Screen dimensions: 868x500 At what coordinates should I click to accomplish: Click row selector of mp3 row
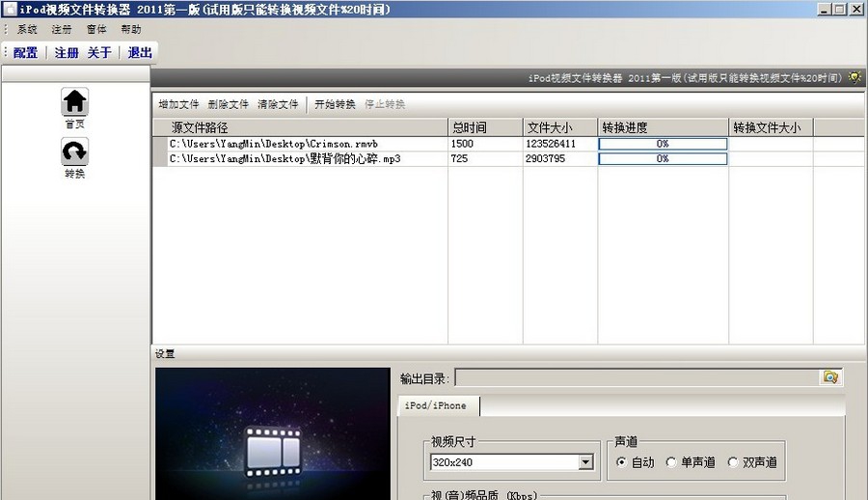pos(160,158)
